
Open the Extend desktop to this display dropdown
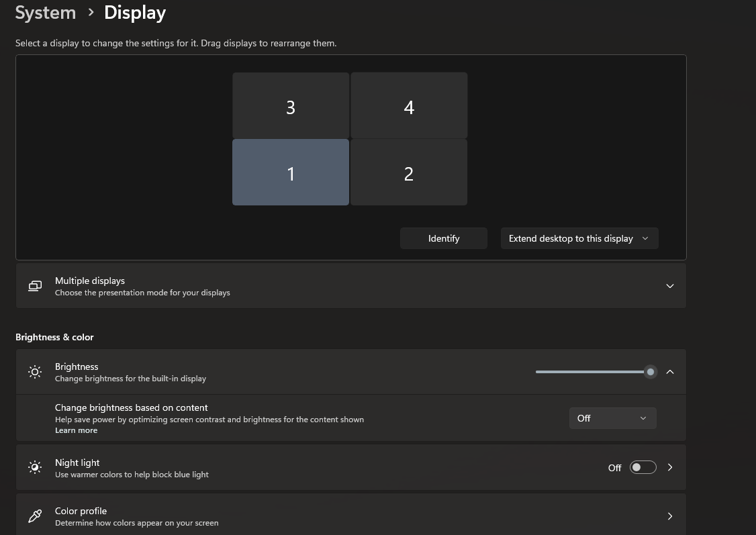pyautogui.click(x=579, y=238)
